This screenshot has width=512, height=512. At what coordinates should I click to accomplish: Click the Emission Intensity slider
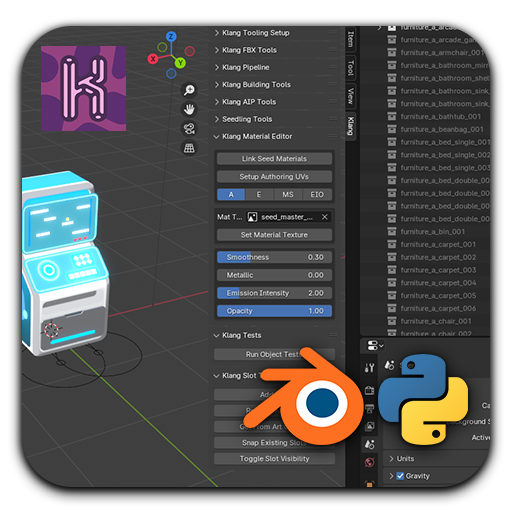pyautogui.click(x=274, y=293)
